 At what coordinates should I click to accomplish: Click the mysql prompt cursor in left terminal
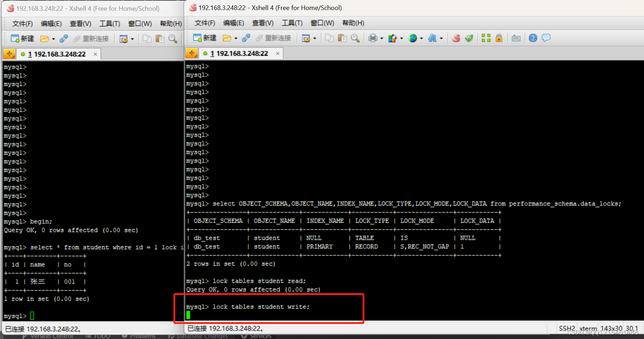point(32,316)
